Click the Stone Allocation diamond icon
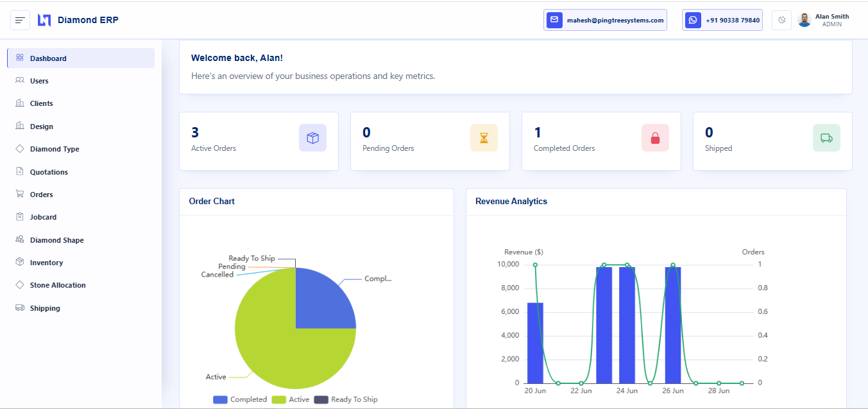This screenshot has width=868, height=409. click(19, 285)
